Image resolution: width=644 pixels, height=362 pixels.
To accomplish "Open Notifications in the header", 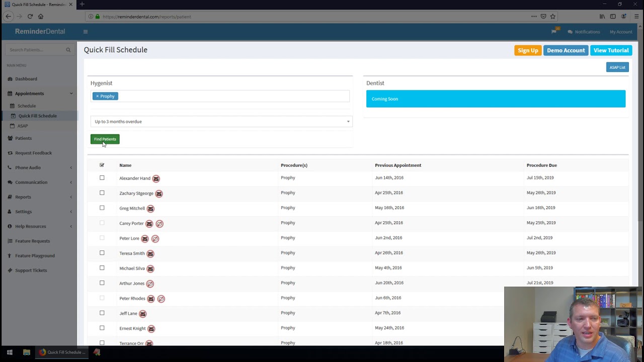I will click(584, 32).
